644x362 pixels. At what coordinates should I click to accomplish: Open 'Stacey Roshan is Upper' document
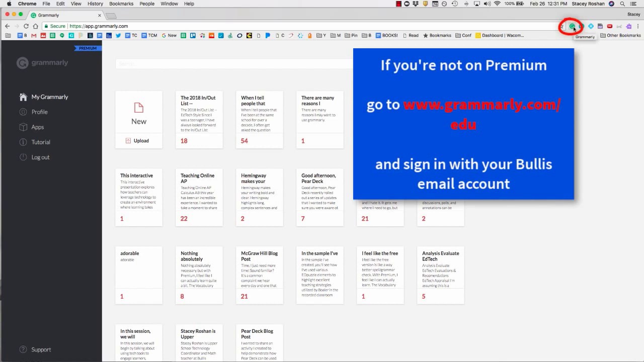point(199,343)
